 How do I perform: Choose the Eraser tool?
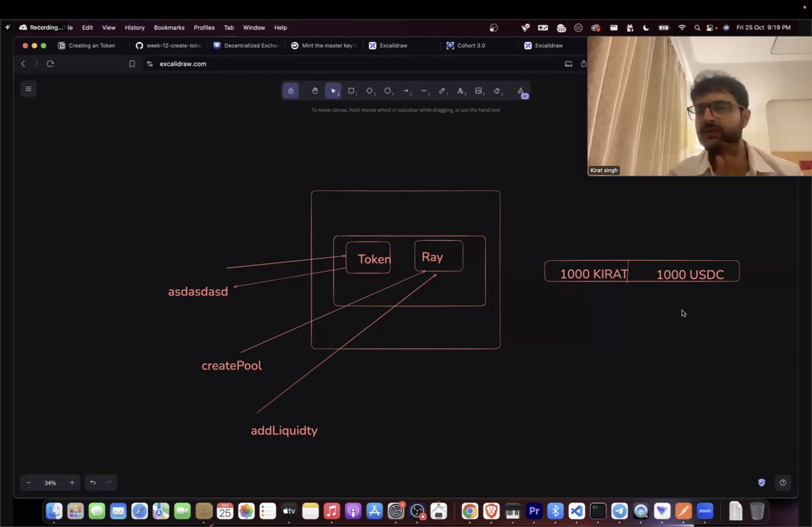click(x=497, y=90)
